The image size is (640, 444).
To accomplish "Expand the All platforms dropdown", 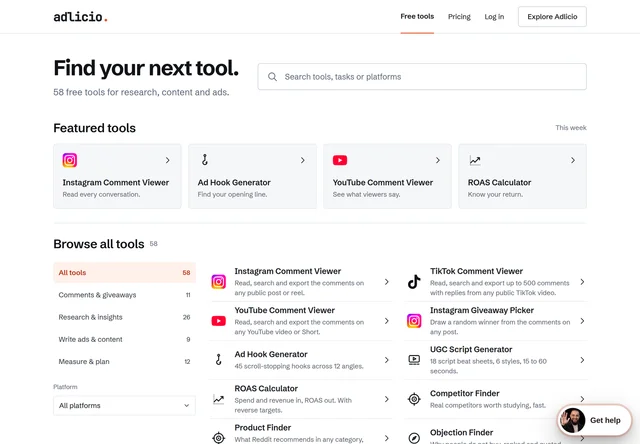I will coord(124,406).
